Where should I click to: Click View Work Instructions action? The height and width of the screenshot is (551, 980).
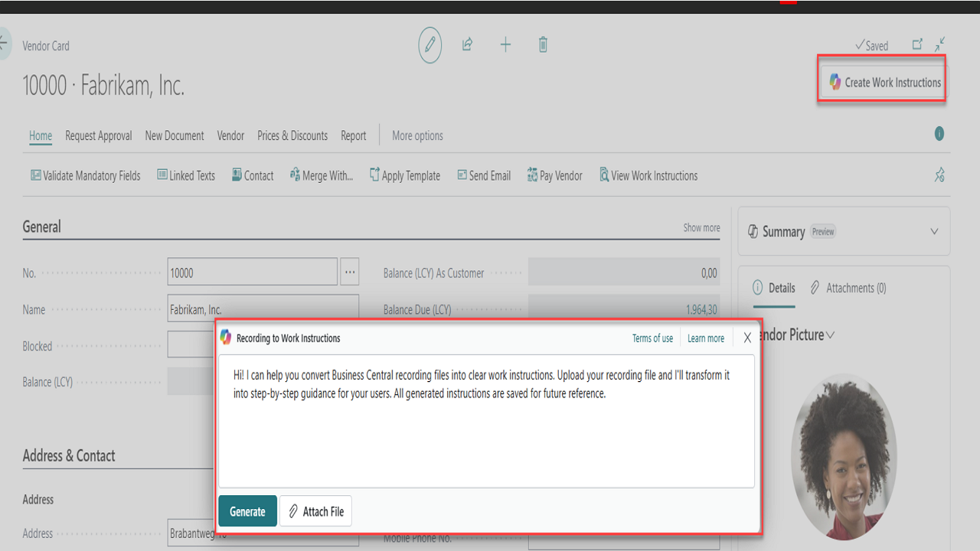point(648,175)
